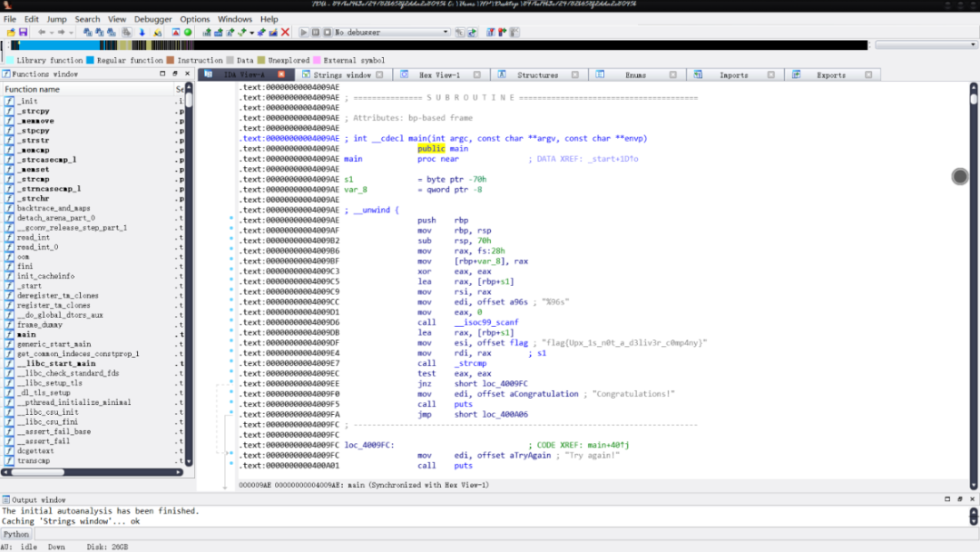Click the green circle toolbar icon
The height and width of the screenshot is (552, 980).
click(188, 33)
